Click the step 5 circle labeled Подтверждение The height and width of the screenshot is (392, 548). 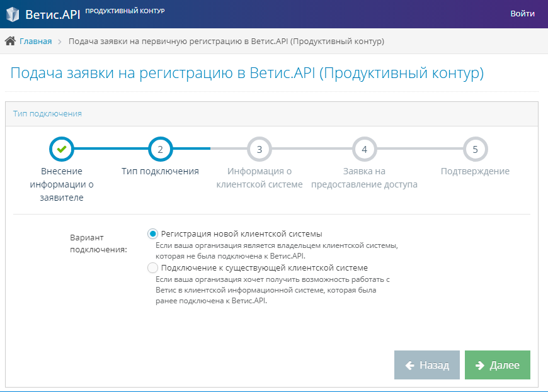coord(476,149)
